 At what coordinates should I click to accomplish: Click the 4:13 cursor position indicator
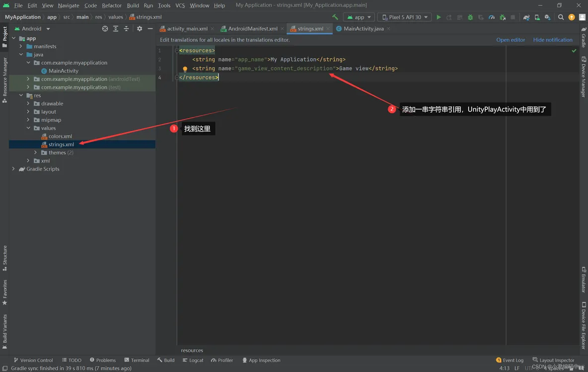click(504, 368)
